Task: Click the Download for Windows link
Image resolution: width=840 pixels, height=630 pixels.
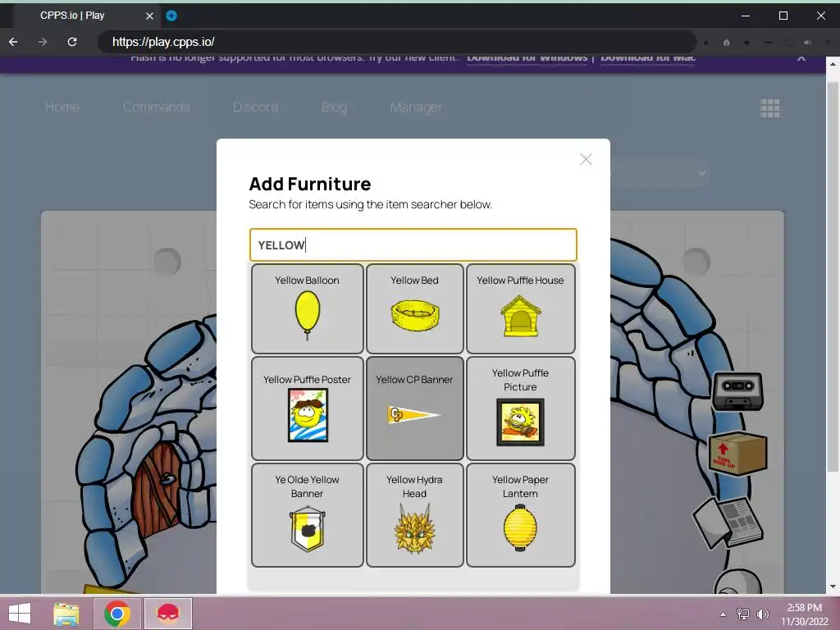Action: [x=527, y=58]
